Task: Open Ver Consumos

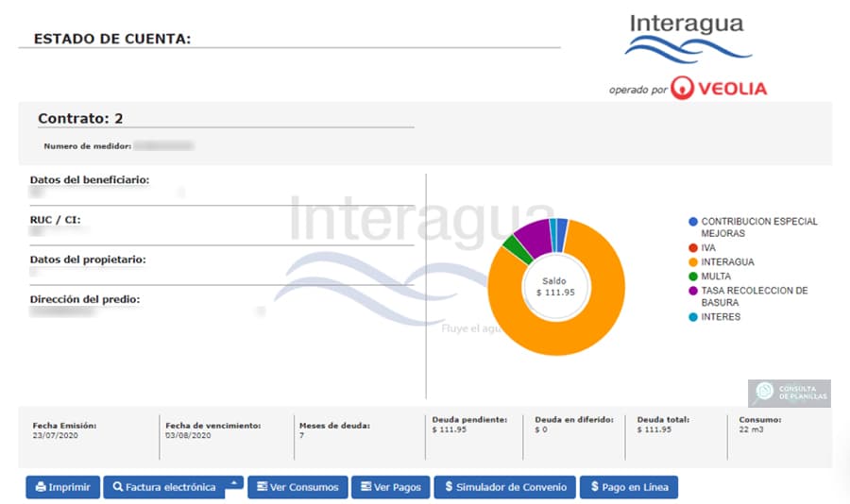Action: (297, 487)
